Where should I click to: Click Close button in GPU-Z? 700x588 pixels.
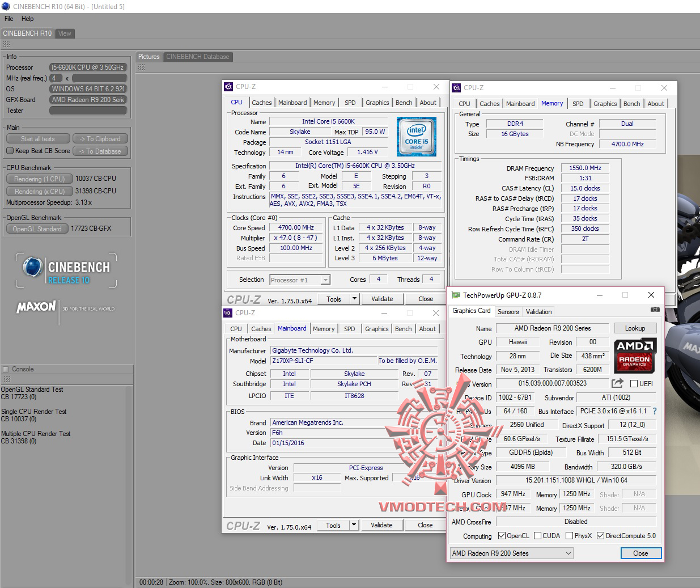(640, 553)
